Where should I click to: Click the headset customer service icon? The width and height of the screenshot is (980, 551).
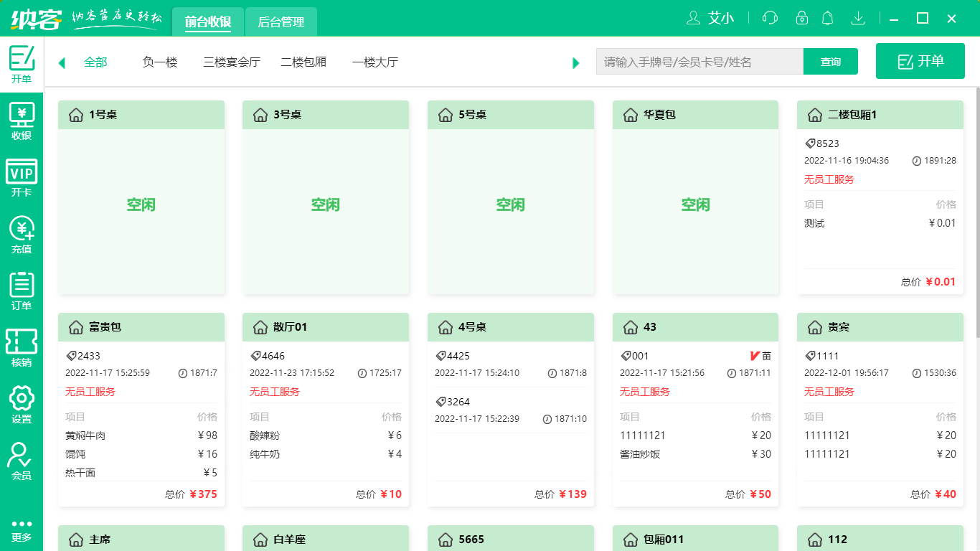770,18
